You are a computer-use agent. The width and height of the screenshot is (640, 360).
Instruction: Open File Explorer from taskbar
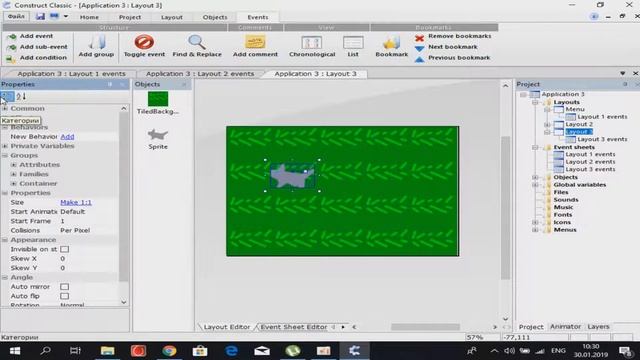107,351
